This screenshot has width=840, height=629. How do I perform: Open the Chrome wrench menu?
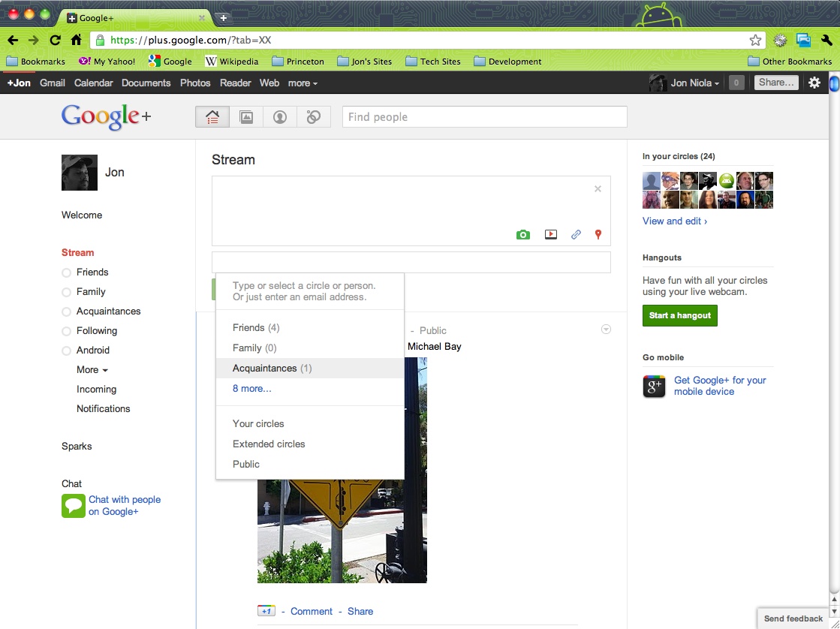point(826,41)
